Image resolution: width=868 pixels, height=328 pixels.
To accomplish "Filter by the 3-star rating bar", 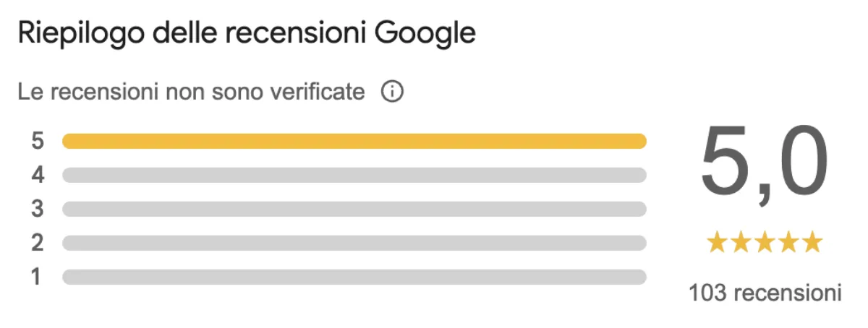I will tap(354, 209).
